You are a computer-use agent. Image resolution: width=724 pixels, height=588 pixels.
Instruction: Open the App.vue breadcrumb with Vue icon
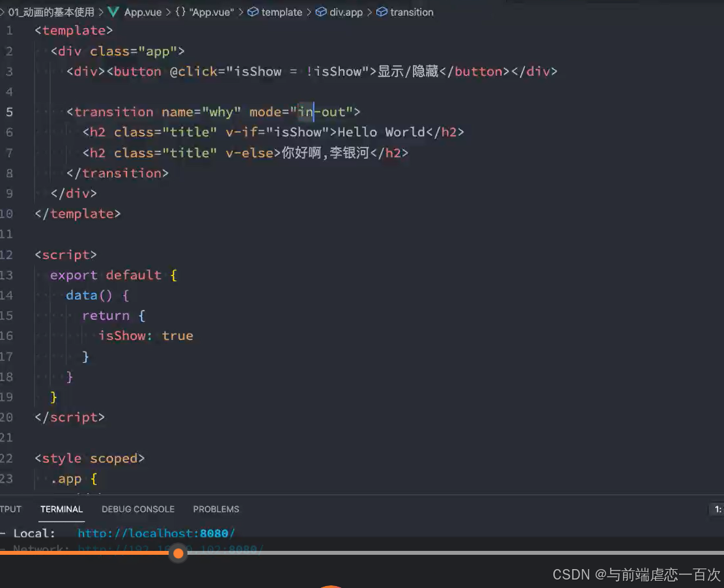tap(134, 12)
